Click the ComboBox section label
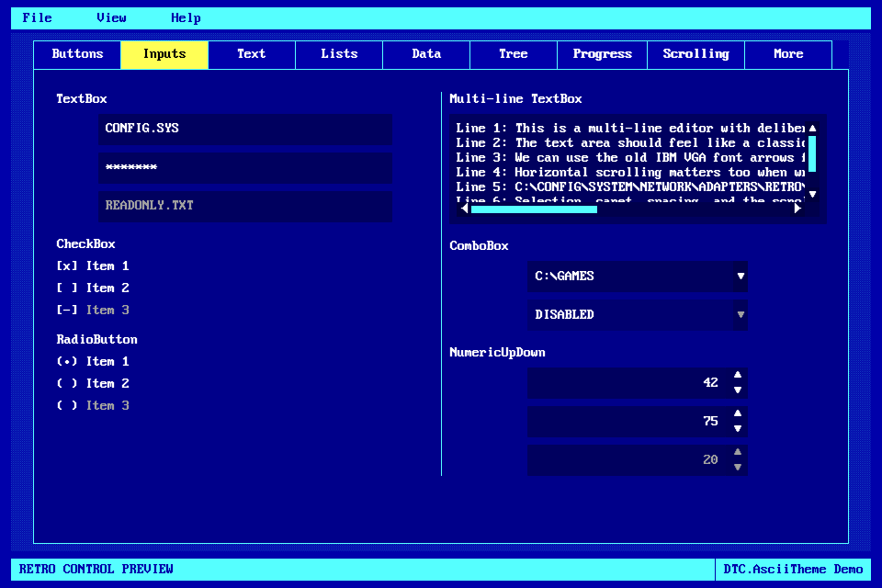Image resolution: width=882 pixels, height=588 pixels. [x=479, y=246]
